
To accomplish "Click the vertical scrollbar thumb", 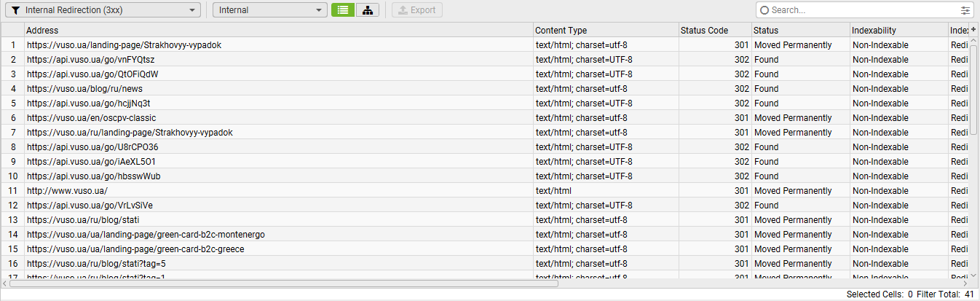I will pyautogui.click(x=974, y=87).
